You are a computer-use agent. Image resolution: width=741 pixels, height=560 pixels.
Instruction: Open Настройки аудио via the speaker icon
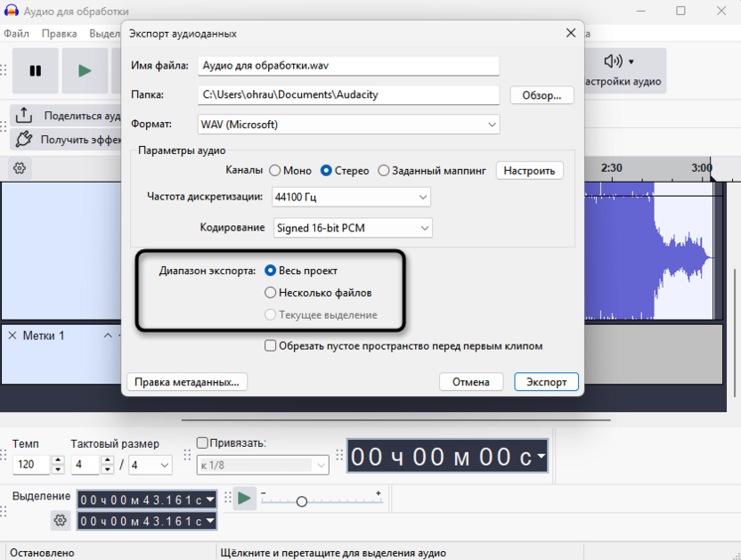(612, 61)
